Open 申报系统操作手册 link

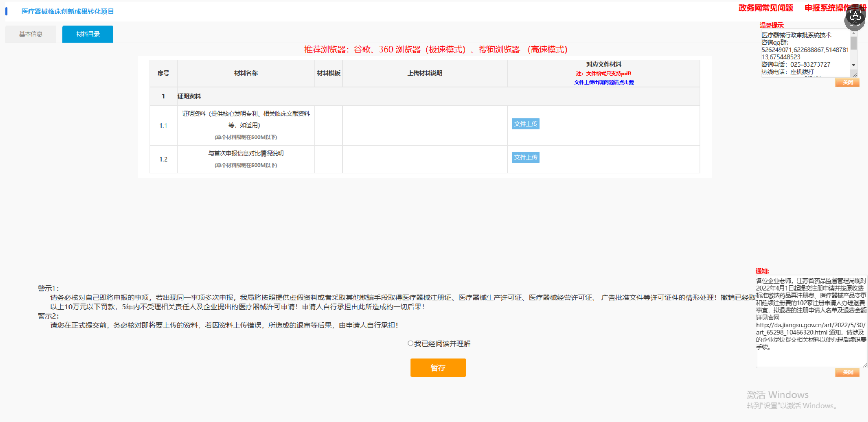tap(835, 8)
